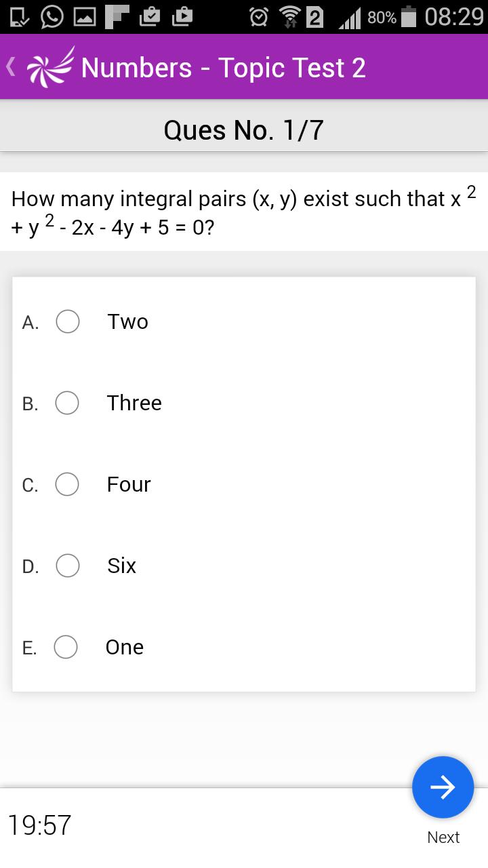Choose option D radio button Six
The width and height of the screenshot is (488, 868).
pyautogui.click(x=68, y=566)
